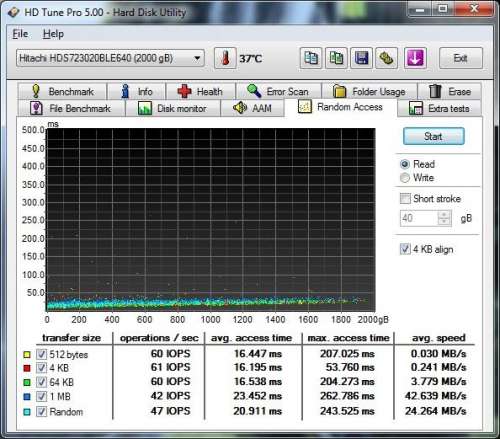The image size is (500, 439).
Task: Open the Health tab
Action: point(201,91)
